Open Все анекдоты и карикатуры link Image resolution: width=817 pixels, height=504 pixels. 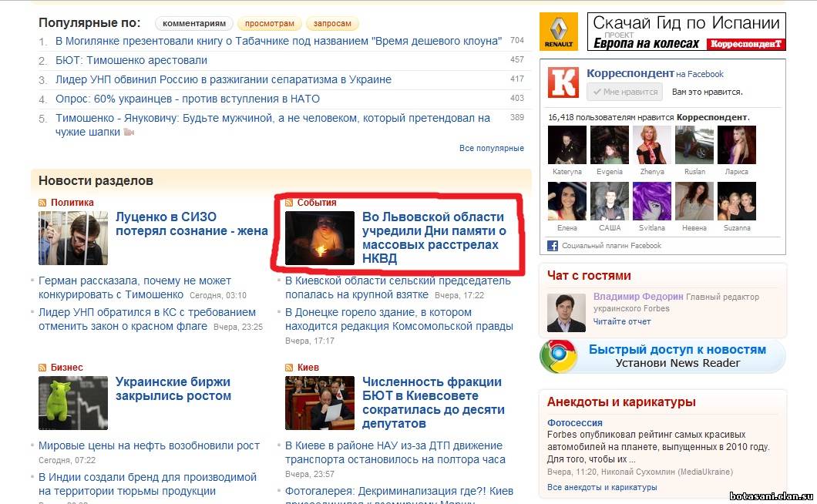(x=602, y=487)
